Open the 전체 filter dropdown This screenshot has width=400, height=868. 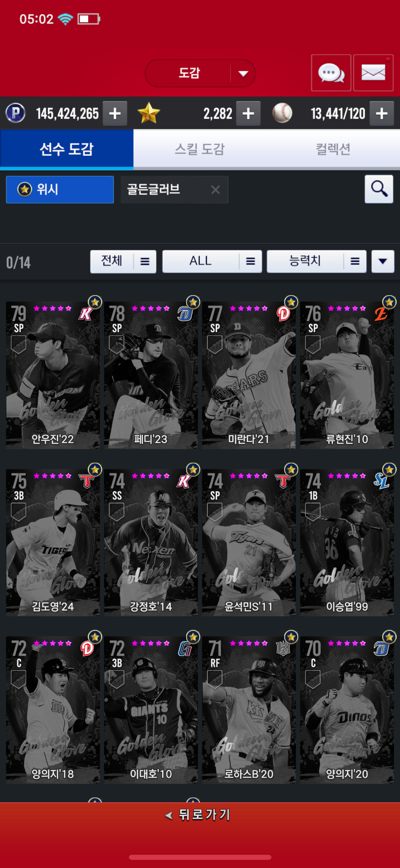tap(123, 261)
